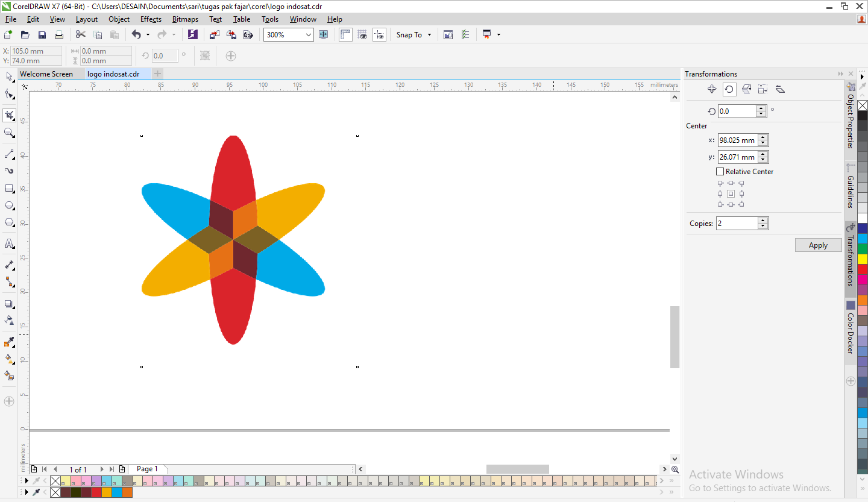Switch to the Skew transformation icon
Screen dimensions: 868x502
(780, 89)
